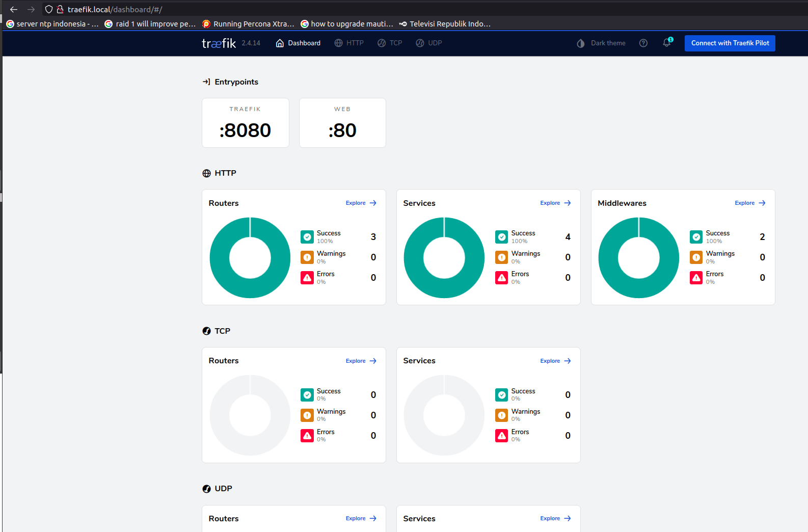
Task: Click the Traefik logo
Action: [219, 43]
